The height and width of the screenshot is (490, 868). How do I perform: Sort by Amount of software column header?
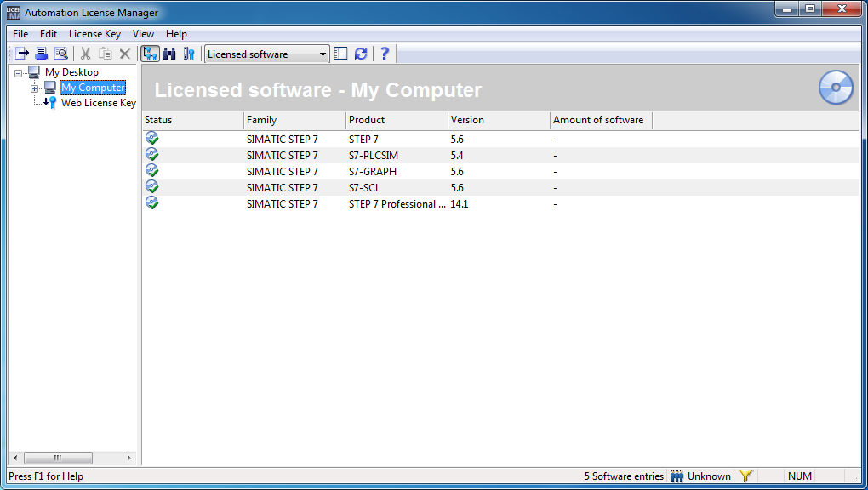point(601,120)
